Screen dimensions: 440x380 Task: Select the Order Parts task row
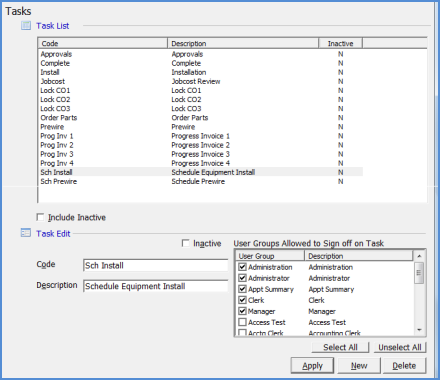click(x=201, y=118)
